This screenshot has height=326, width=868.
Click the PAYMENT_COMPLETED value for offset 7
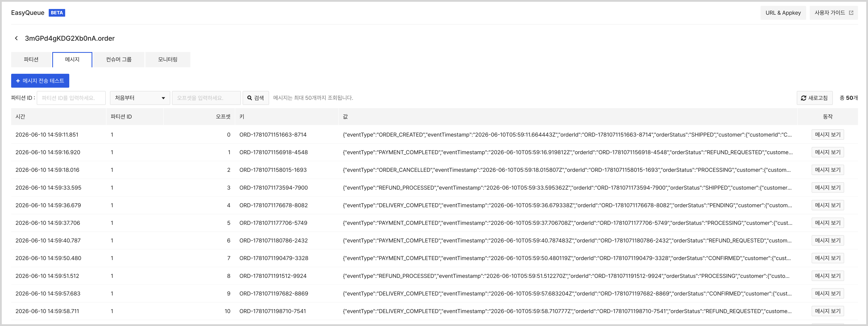click(567, 258)
